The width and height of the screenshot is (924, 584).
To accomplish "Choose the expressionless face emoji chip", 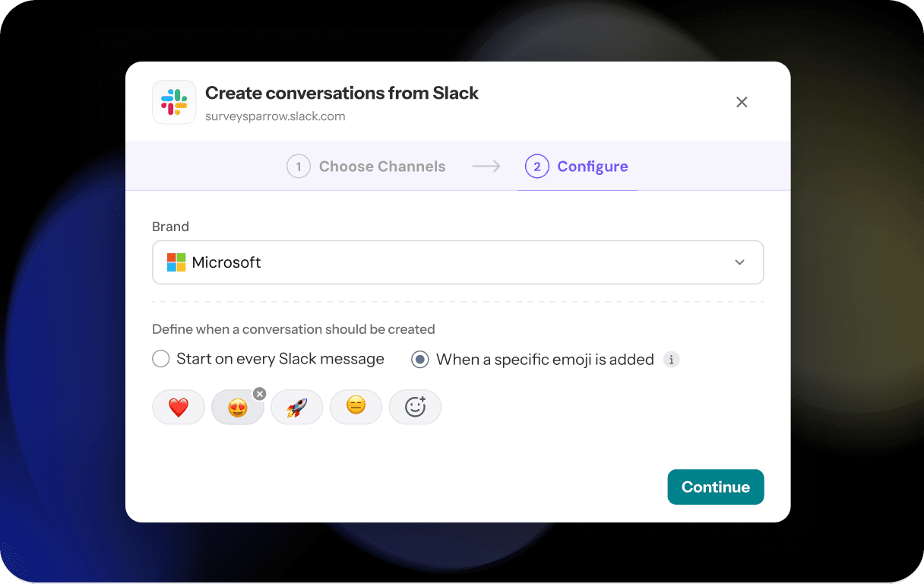I will 356,408.
